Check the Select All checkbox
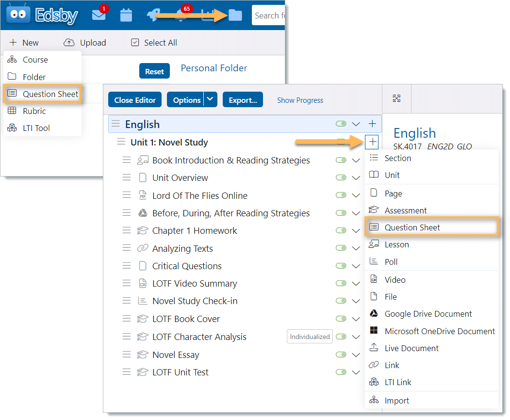The width and height of the screenshot is (510, 420). click(135, 43)
